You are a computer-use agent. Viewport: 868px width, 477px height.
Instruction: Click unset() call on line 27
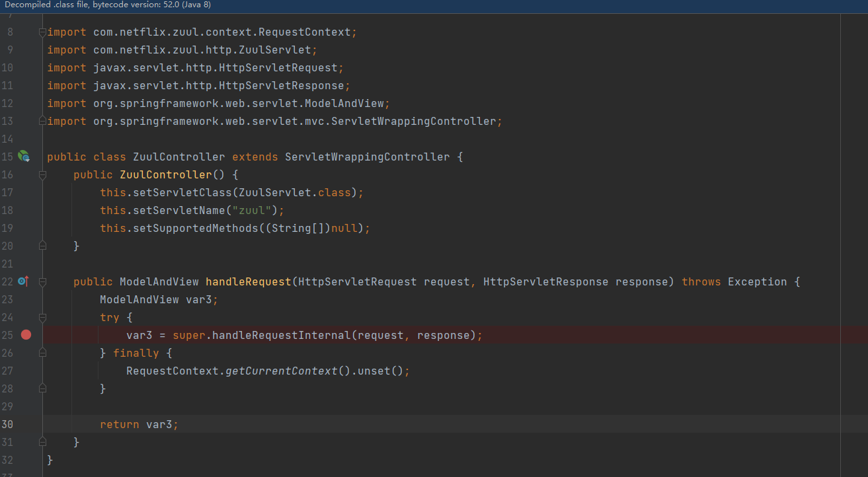click(381, 371)
